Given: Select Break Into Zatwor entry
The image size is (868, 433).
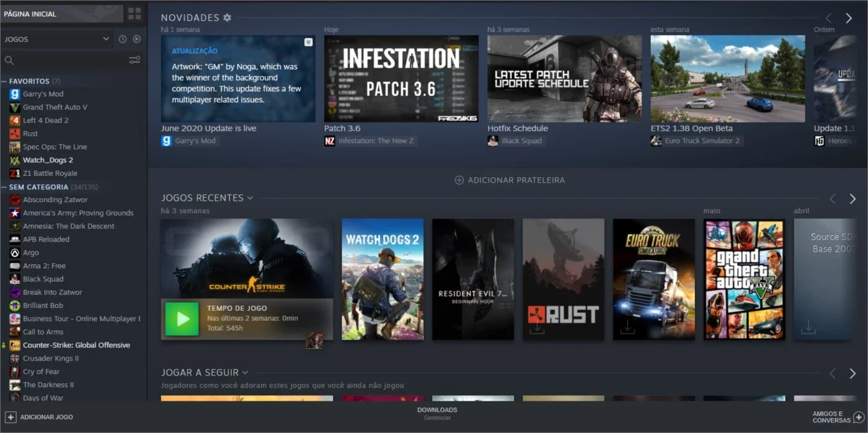Looking at the screenshot, I should 53,292.
